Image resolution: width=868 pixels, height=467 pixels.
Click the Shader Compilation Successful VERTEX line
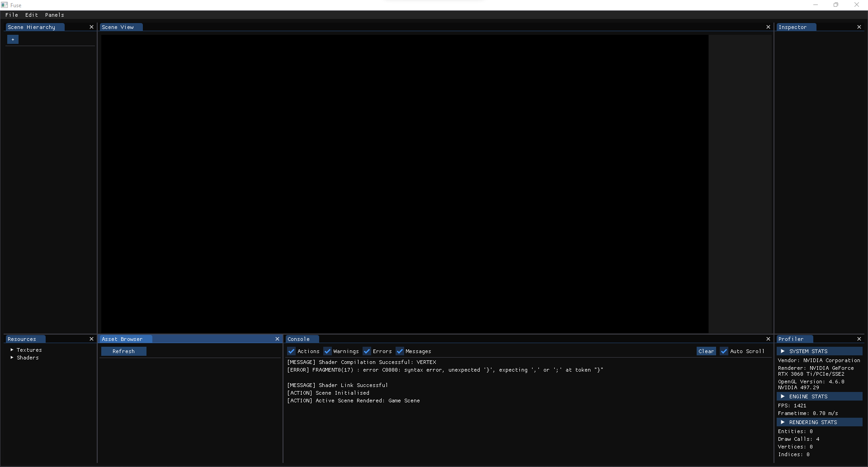[362, 362]
